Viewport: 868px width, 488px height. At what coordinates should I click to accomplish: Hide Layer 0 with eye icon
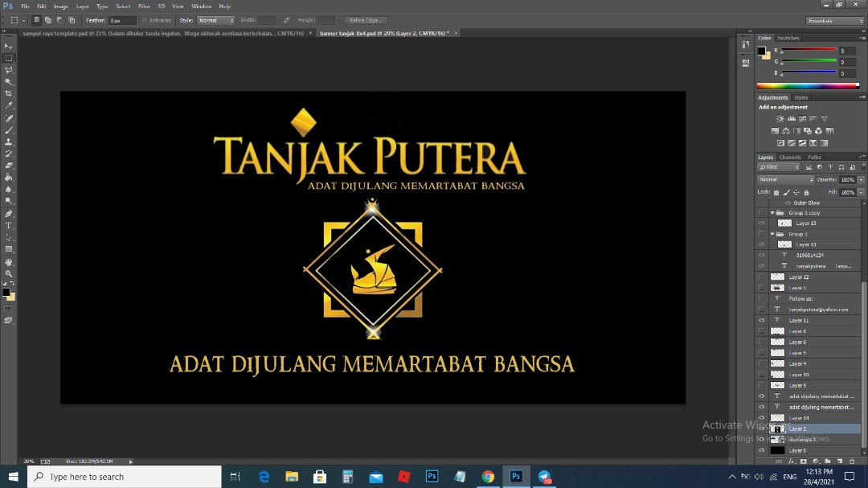point(762,450)
